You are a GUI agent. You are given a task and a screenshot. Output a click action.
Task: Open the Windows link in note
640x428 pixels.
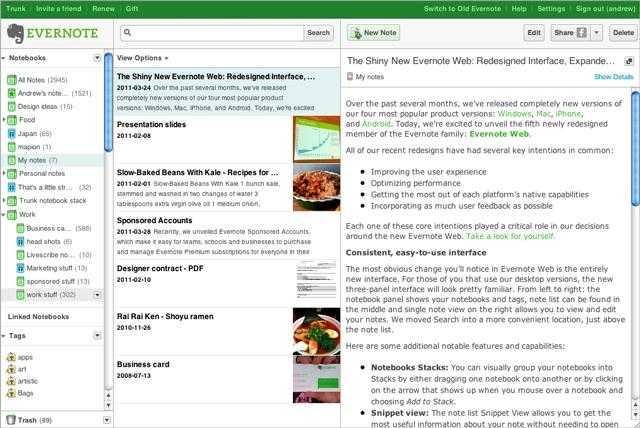514,114
